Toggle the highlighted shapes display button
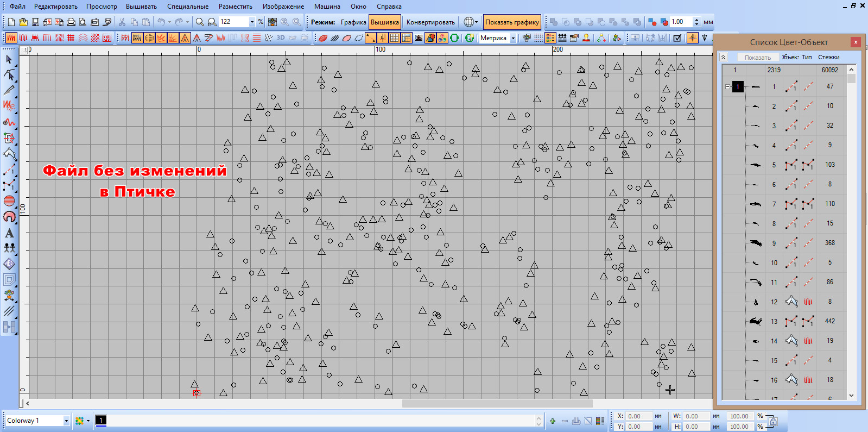Image resolution: width=868 pixels, height=432 pixels. point(430,38)
